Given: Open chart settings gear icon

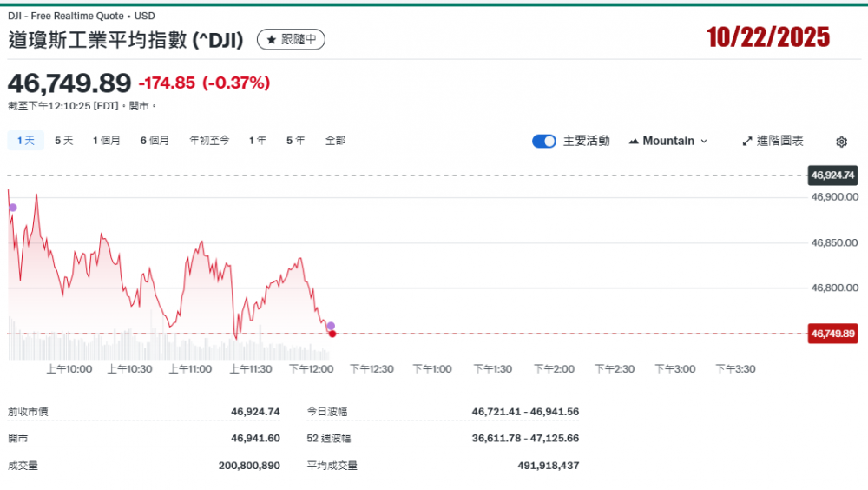Looking at the screenshot, I should [x=841, y=142].
